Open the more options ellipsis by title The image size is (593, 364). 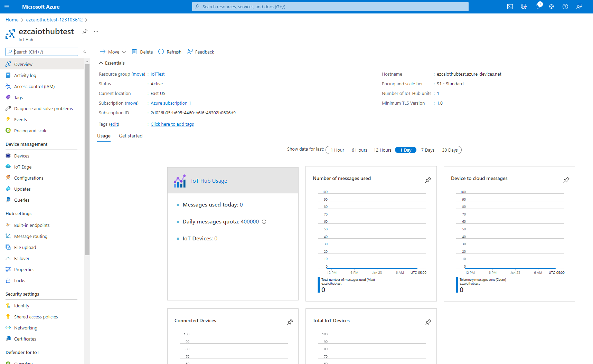pyautogui.click(x=96, y=31)
